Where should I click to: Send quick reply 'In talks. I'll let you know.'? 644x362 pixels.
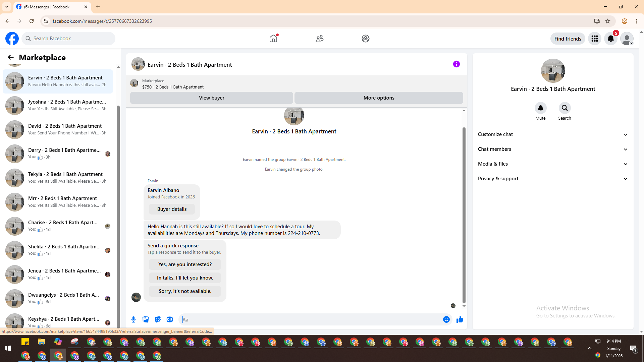click(x=185, y=278)
